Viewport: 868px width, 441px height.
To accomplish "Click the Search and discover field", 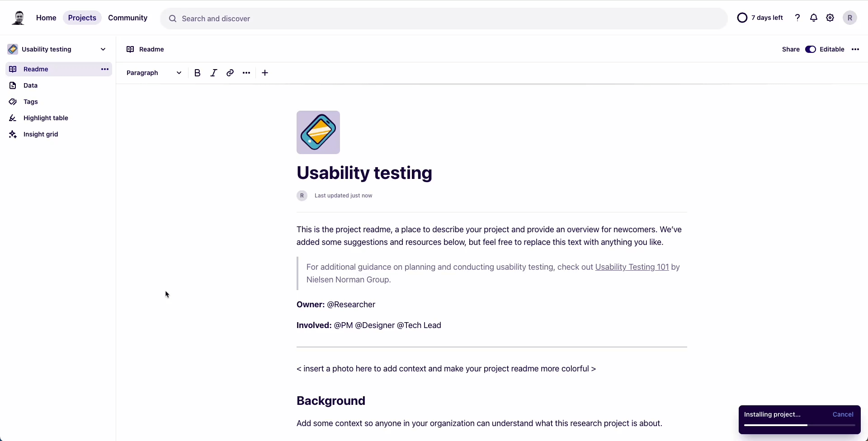I will pos(443,19).
